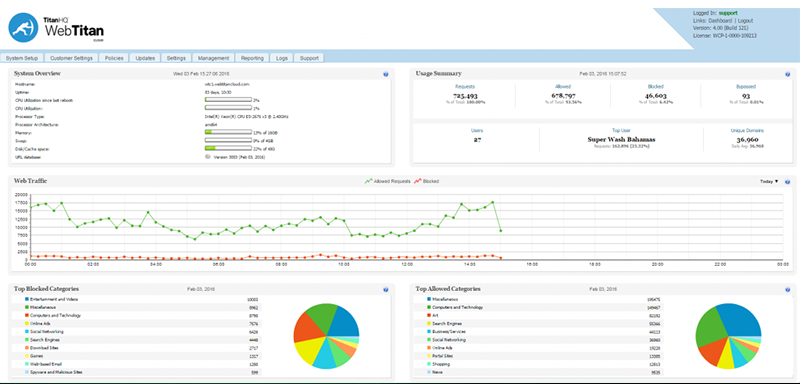Image resolution: width=800 pixels, height=384 pixels.
Task: Open help for Top Blocked Categories panel
Action: (386, 290)
